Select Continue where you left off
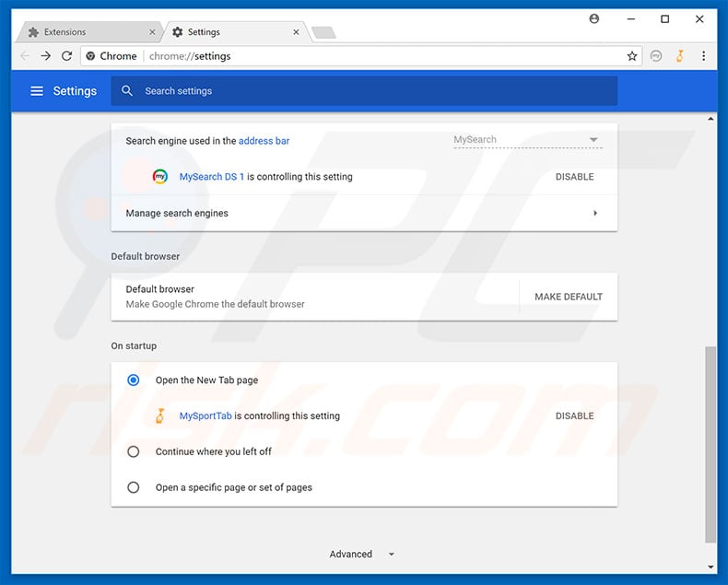Image resolution: width=728 pixels, height=585 pixels. pyautogui.click(x=134, y=451)
